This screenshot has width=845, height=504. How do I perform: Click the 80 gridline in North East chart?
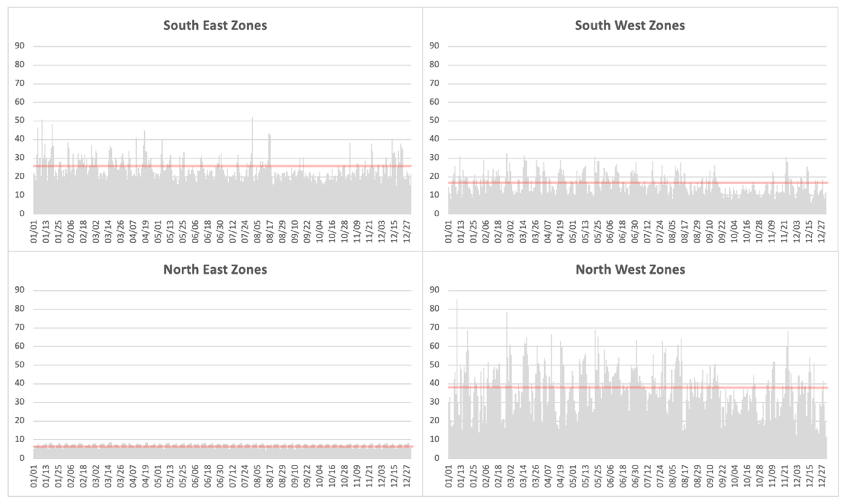tap(221, 309)
